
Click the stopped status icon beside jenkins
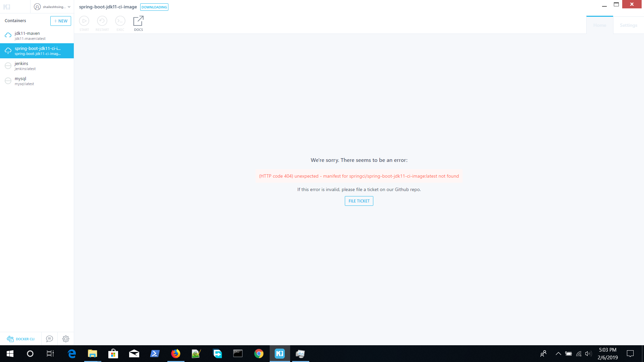8,66
